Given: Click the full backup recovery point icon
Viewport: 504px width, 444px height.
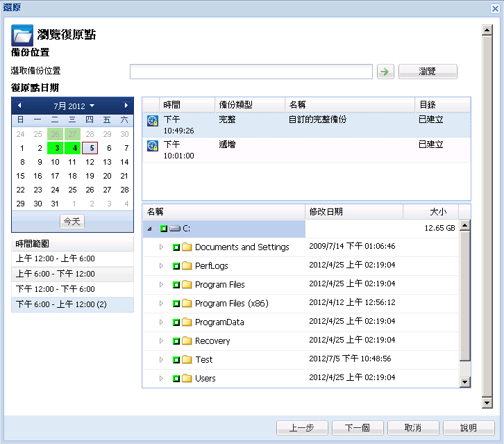Looking at the screenshot, I should pos(153,121).
